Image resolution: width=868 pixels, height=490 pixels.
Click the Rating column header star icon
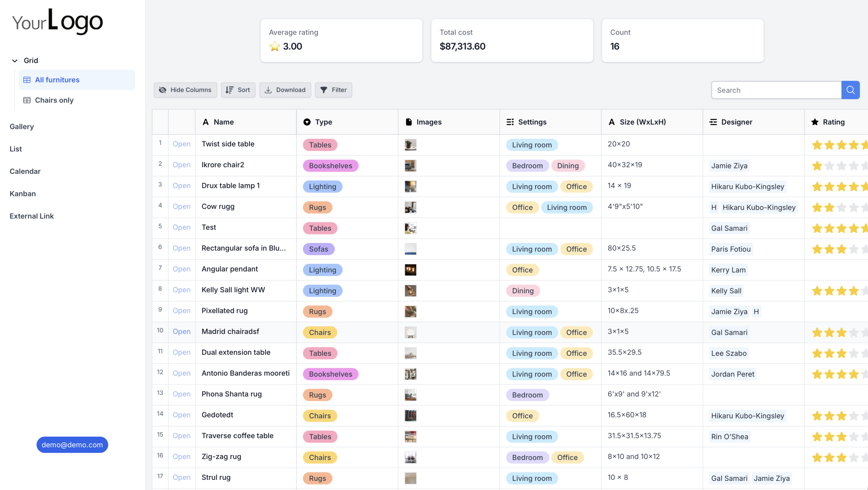pos(815,122)
